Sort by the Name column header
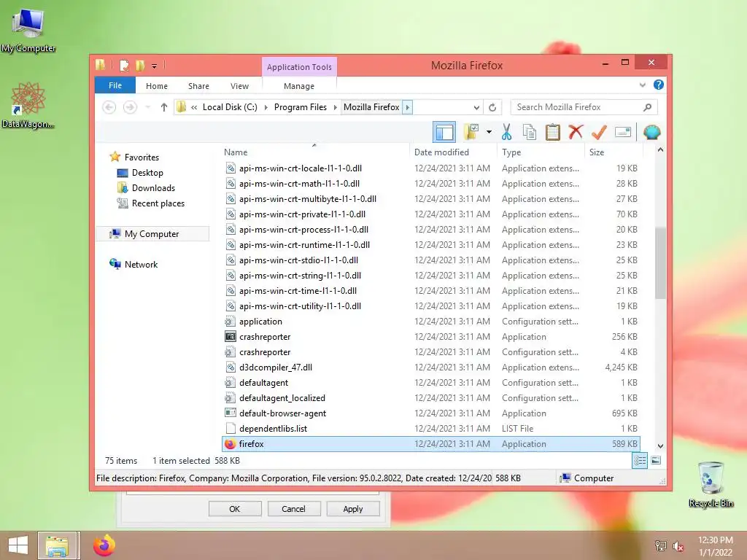This screenshot has height=560, width=747. 315,152
